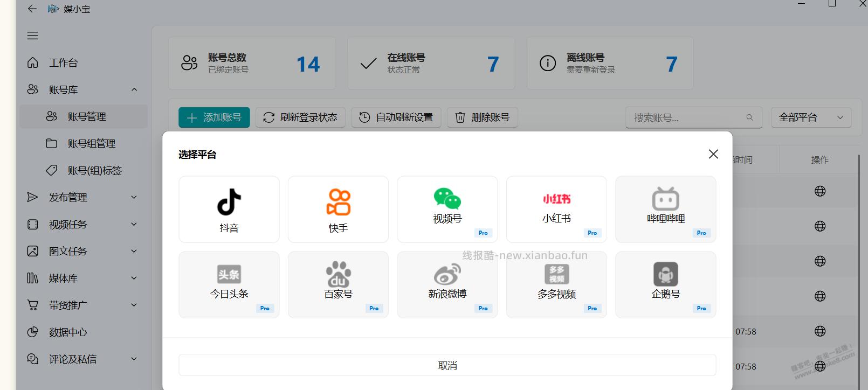868x390 pixels.
Task: Click the 添加账号 button
Action: pyautogui.click(x=214, y=117)
